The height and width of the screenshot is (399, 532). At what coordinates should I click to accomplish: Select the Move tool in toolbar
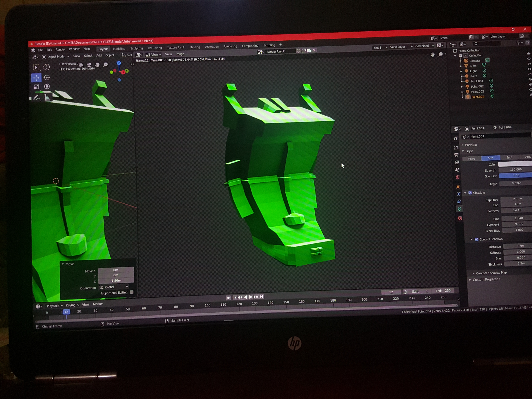(x=36, y=78)
